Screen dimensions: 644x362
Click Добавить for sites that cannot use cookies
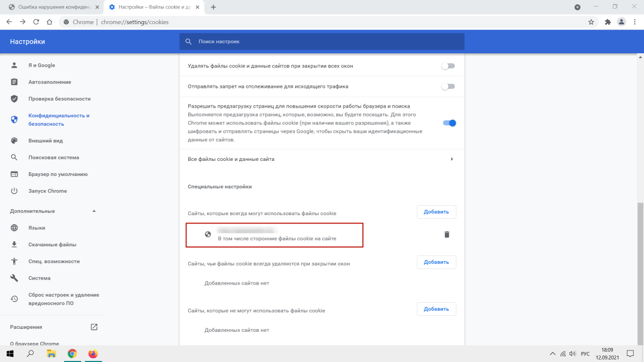coord(436,309)
